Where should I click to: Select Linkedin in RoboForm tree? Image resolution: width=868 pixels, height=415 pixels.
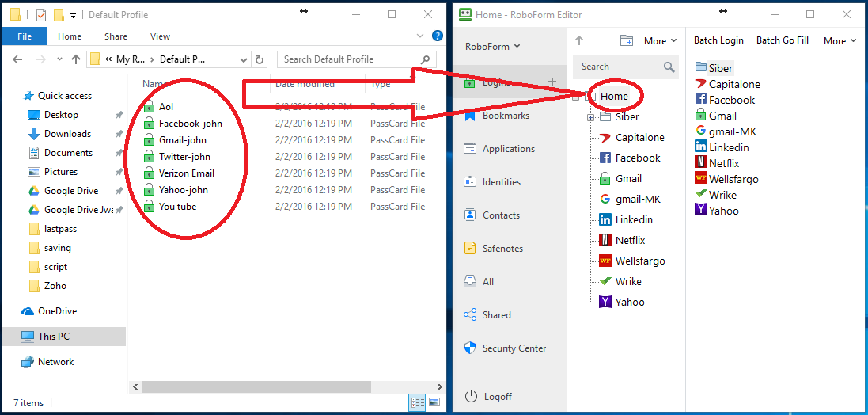(x=626, y=220)
